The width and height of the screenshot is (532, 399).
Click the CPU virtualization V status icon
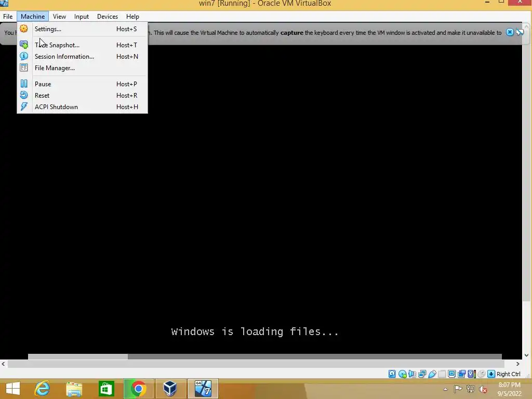click(471, 374)
